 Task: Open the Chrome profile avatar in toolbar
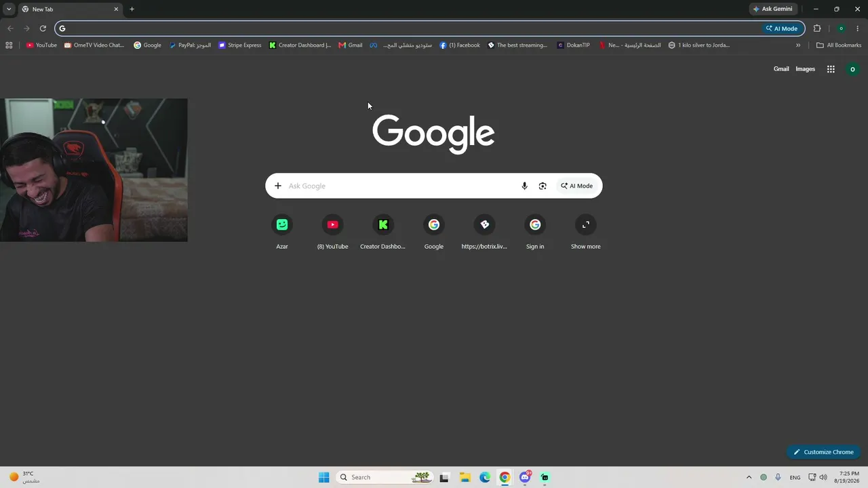click(x=841, y=28)
